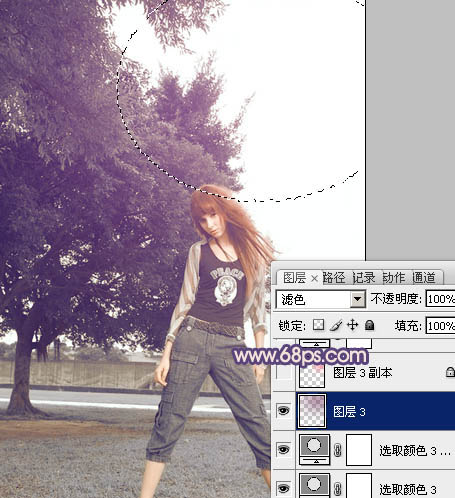
Task: Hide the 选取颜色 3 … adjustment layer
Action: pos(284,450)
